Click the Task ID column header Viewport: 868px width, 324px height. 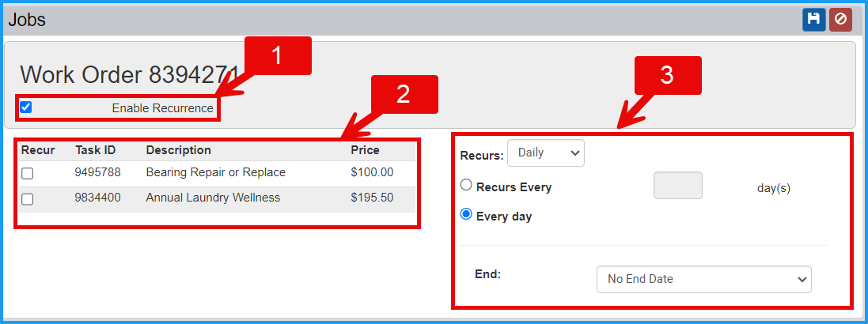tap(95, 150)
